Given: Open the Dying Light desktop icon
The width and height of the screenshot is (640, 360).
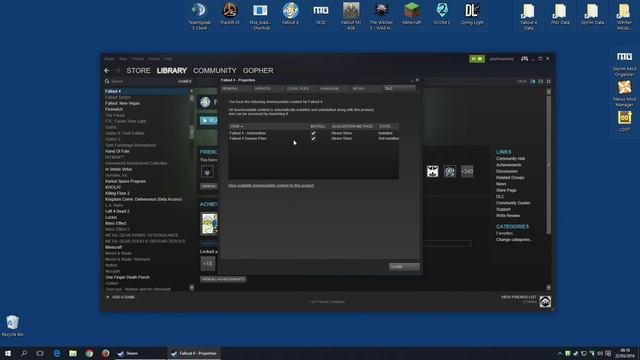Looking at the screenshot, I should (472, 13).
